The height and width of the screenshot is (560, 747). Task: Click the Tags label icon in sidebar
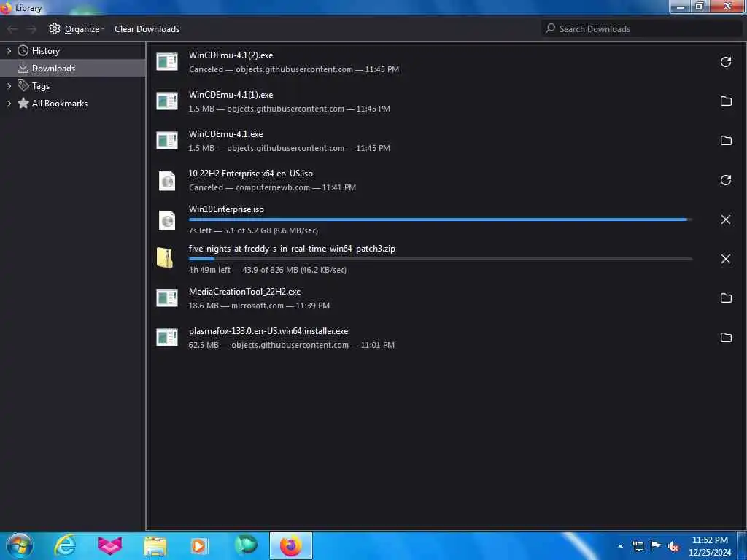(x=23, y=86)
